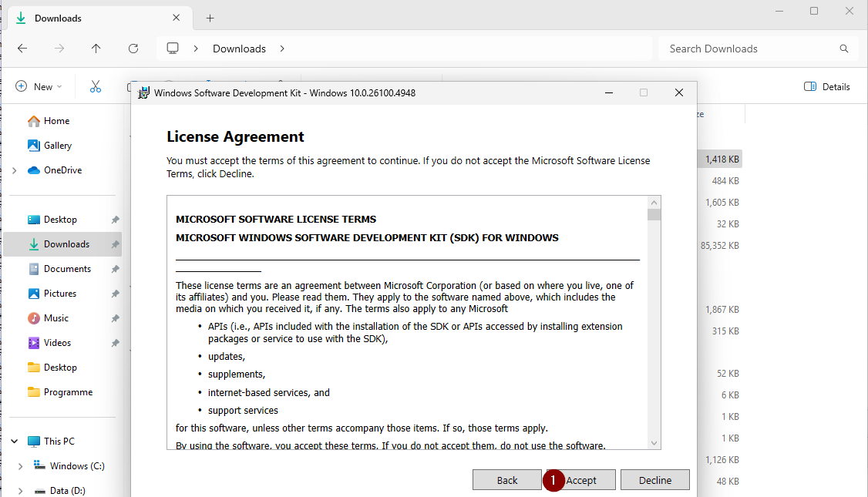Collapse the This PC tree node
The width and height of the screenshot is (868, 497).
(x=14, y=442)
